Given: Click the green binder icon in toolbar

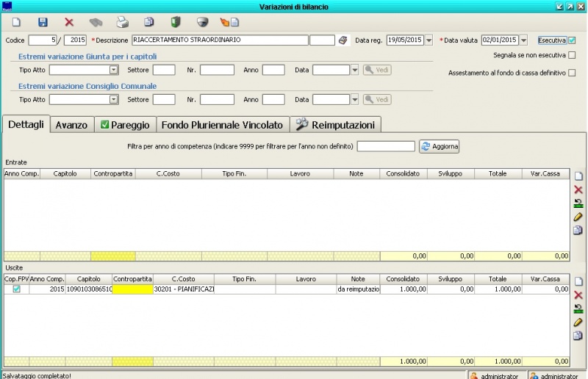Looking at the screenshot, I should [175, 22].
